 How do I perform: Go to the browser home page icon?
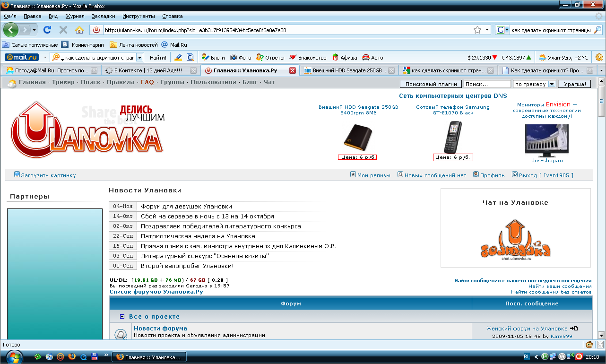click(x=79, y=30)
